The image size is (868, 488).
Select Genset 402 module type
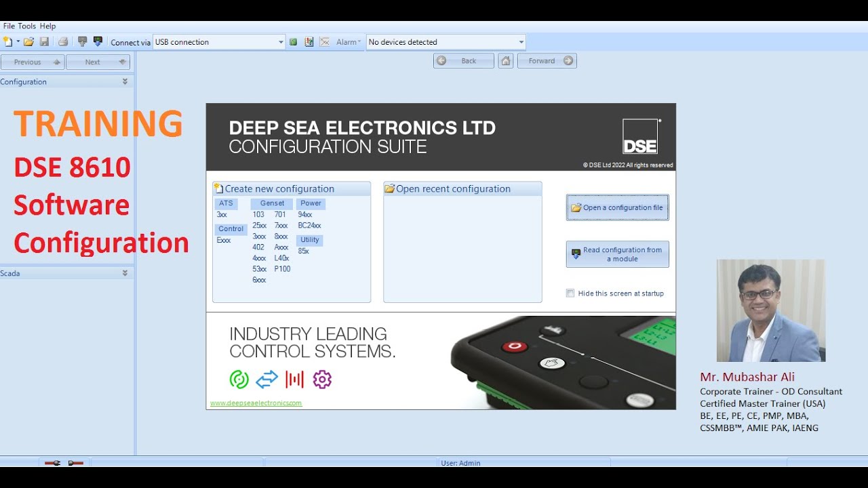(258, 247)
